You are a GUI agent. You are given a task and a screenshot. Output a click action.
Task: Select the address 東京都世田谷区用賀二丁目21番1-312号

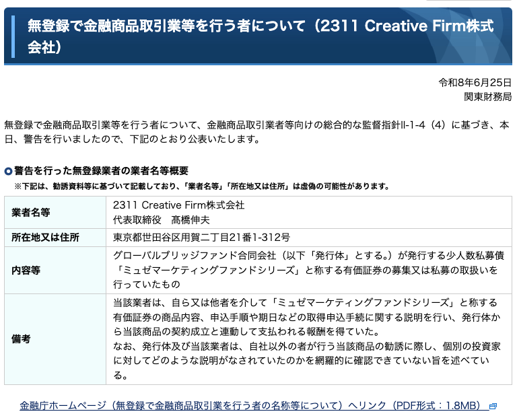click(201, 238)
